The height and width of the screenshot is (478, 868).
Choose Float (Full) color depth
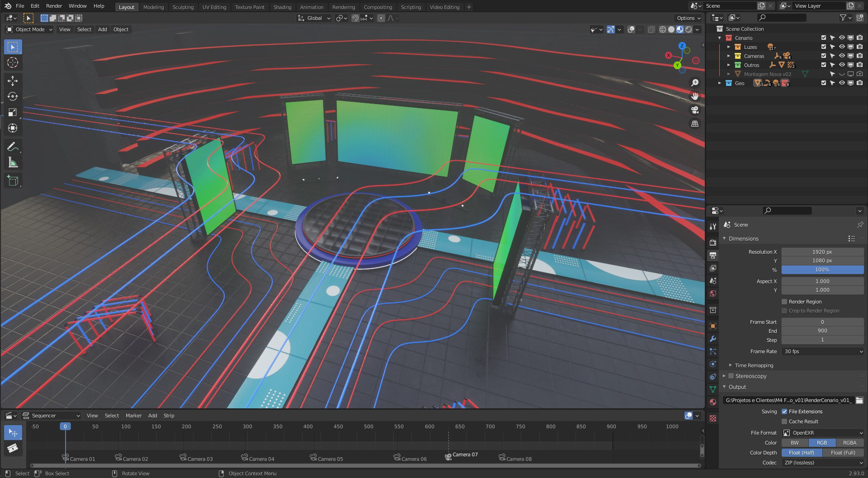pyautogui.click(x=843, y=453)
